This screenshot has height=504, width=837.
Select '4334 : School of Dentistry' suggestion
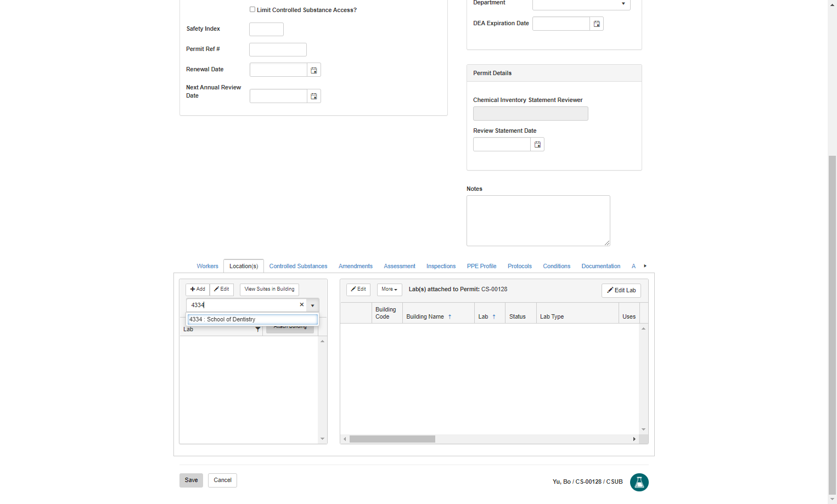pyautogui.click(x=252, y=319)
